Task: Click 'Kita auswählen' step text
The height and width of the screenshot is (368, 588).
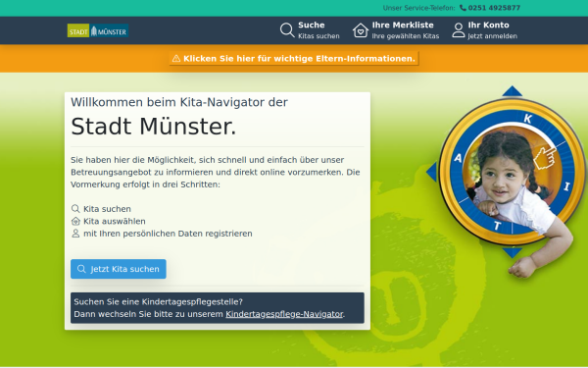Action: tap(115, 221)
